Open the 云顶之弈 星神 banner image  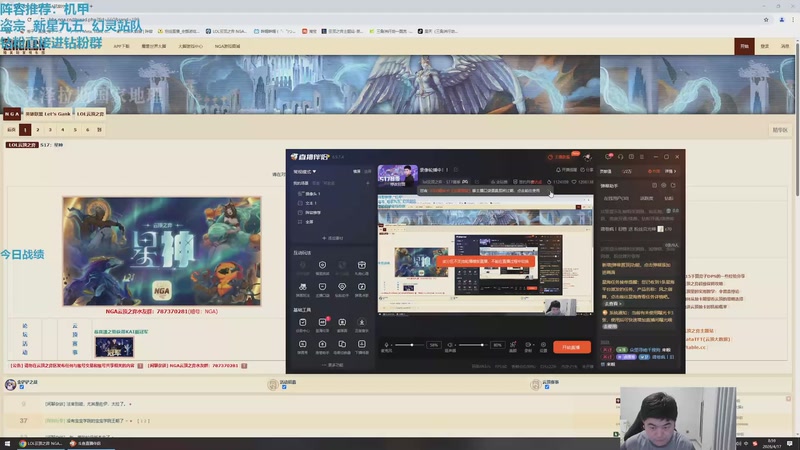(162, 252)
